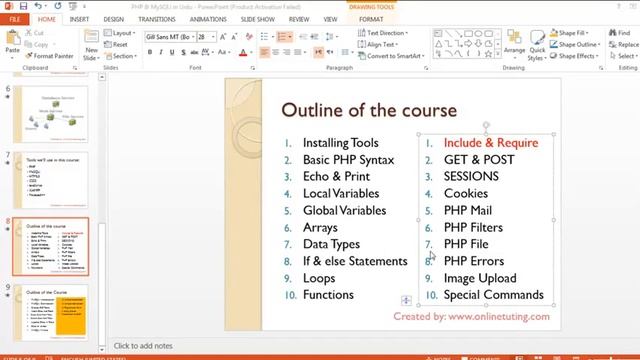Toggle Italic formatting
The image size is (640, 360).
(x=161, y=52)
